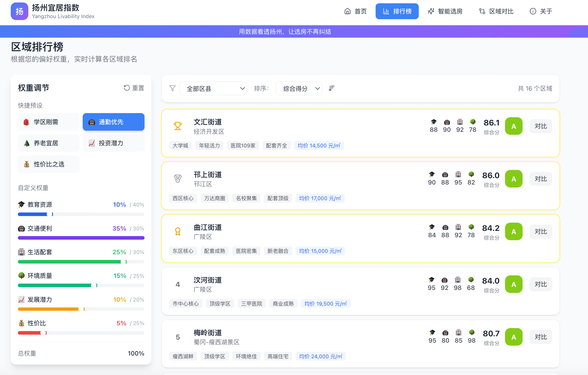
Task: Click the info icon next to 关于
Action: (532, 11)
